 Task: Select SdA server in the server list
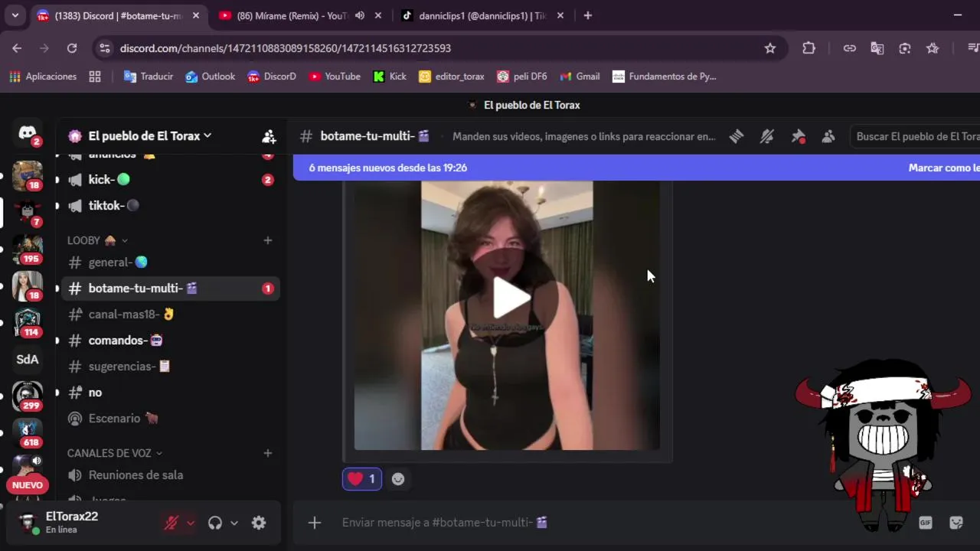tap(28, 359)
